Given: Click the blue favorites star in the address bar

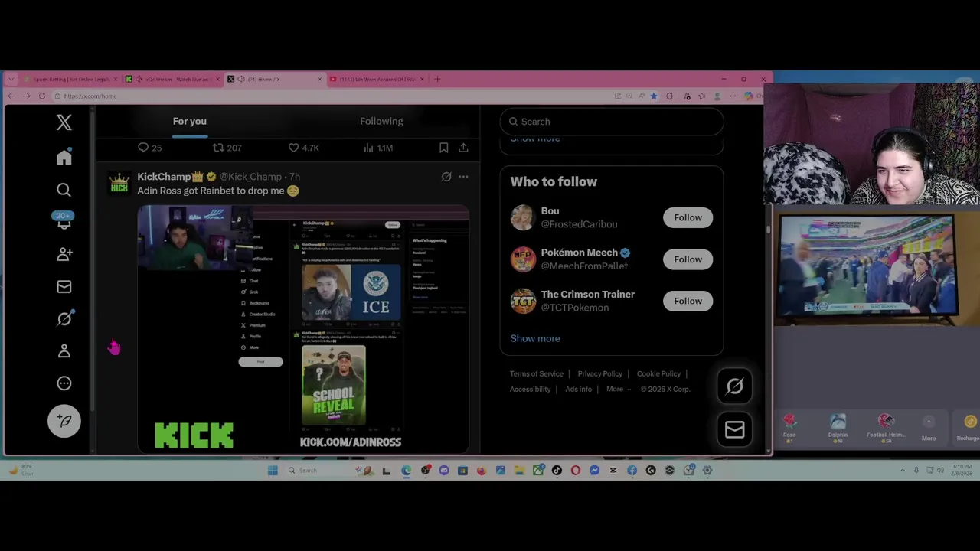Looking at the screenshot, I should point(653,96).
